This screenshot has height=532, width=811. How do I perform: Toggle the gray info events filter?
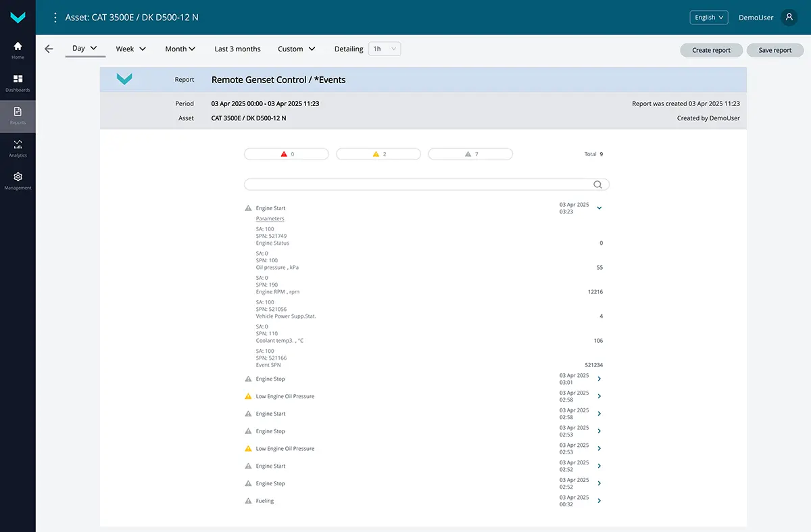[x=470, y=154]
